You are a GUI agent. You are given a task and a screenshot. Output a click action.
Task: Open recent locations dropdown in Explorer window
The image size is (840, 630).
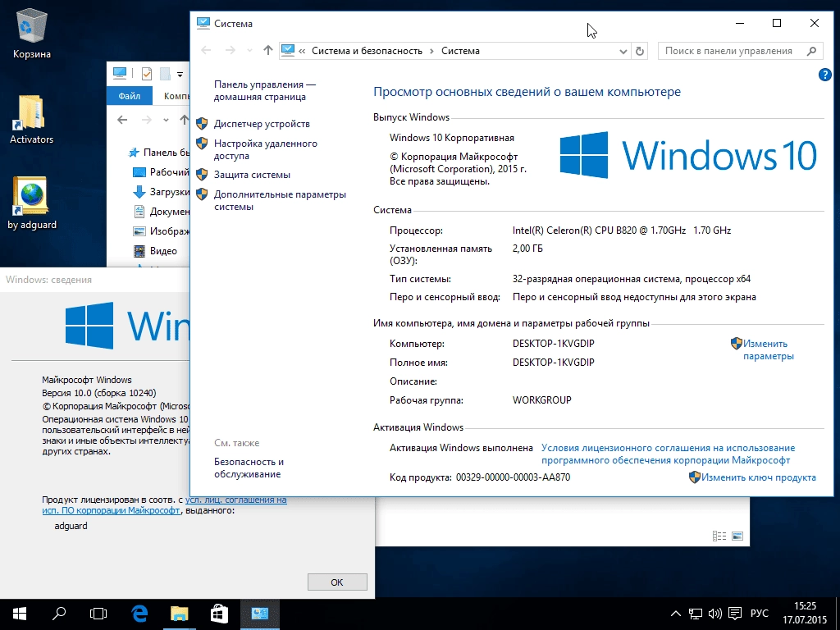click(166, 120)
